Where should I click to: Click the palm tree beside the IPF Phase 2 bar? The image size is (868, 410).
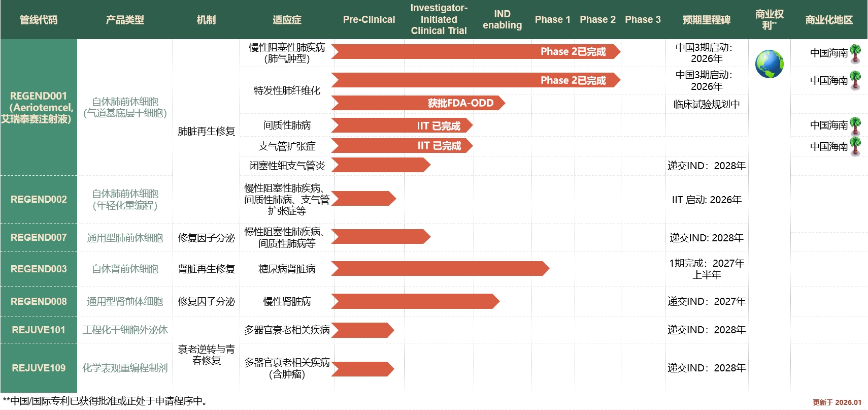(x=855, y=80)
